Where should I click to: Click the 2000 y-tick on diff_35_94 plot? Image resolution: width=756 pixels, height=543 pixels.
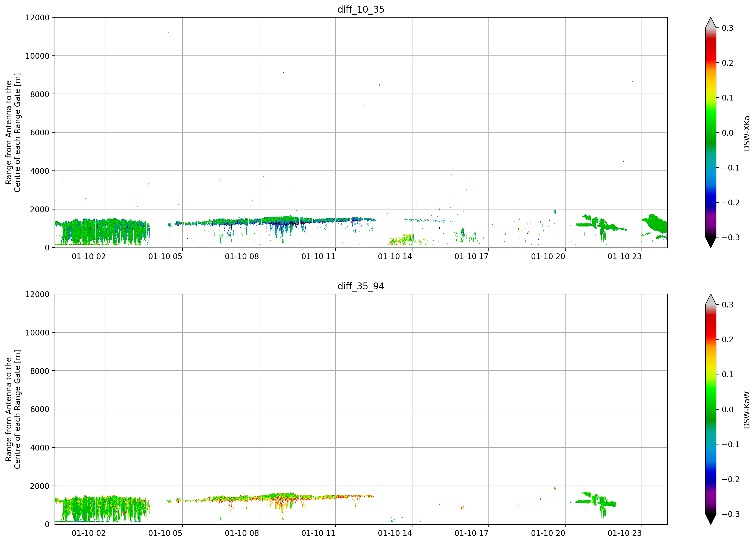point(40,486)
